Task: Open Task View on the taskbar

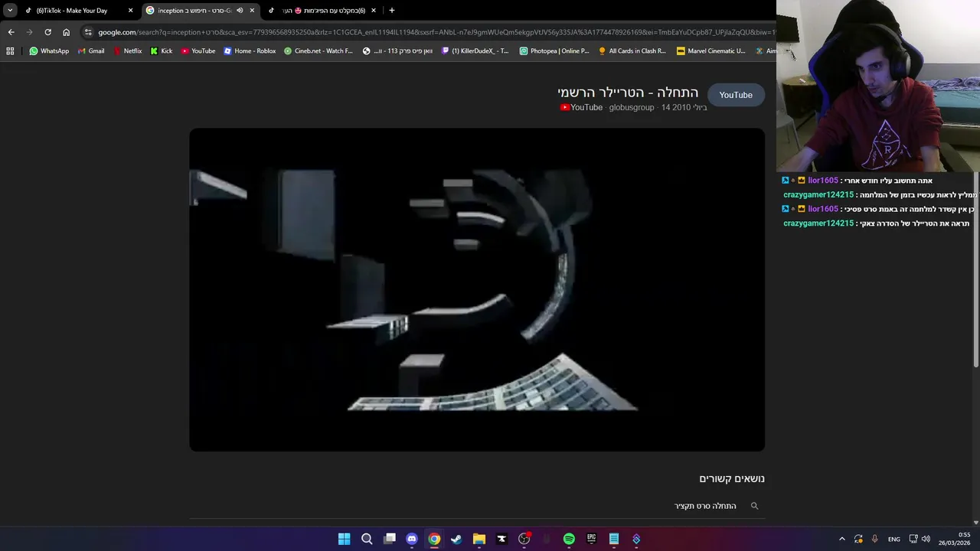Action: coord(390,539)
